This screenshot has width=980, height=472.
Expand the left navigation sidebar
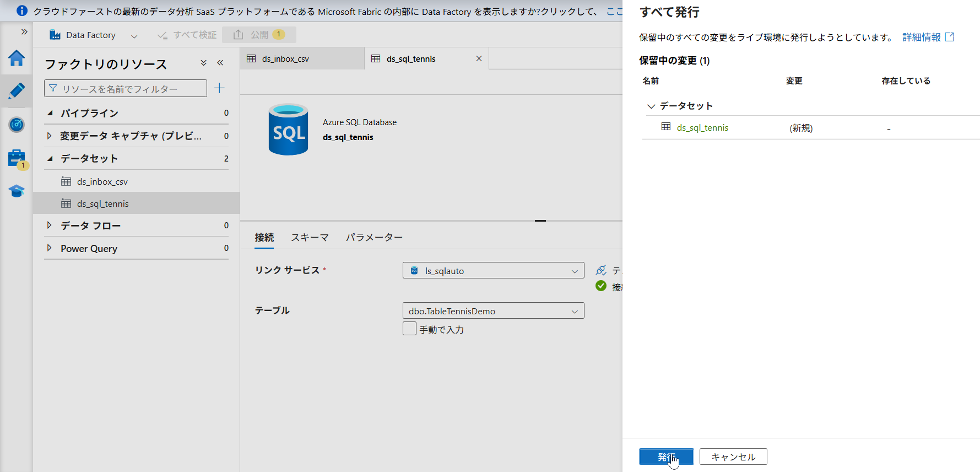(24, 31)
